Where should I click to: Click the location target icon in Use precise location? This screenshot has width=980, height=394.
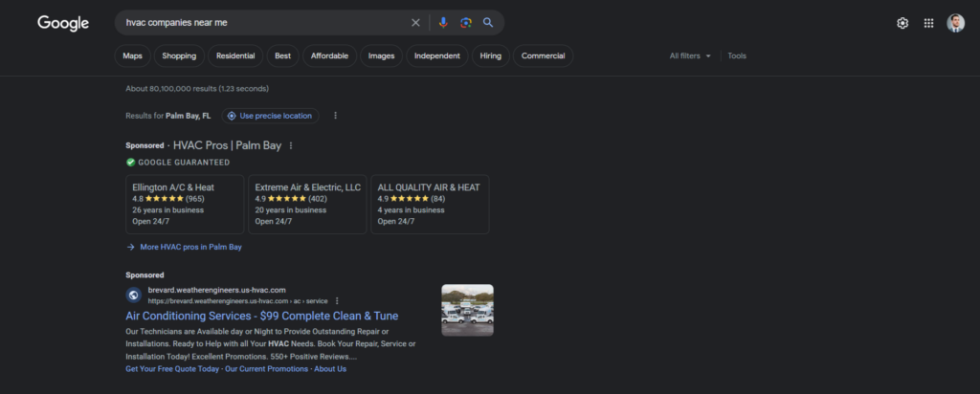click(232, 116)
